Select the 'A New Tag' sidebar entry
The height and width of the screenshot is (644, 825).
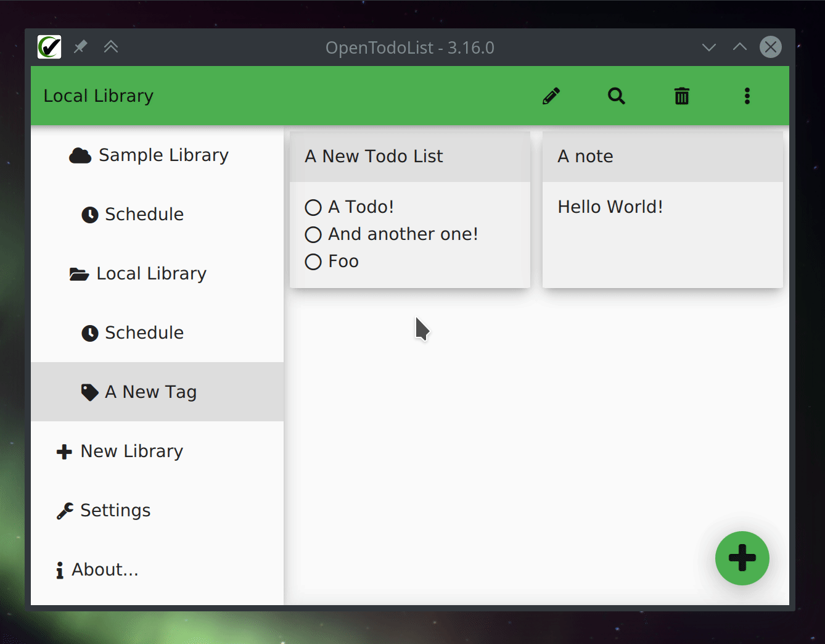pos(157,392)
